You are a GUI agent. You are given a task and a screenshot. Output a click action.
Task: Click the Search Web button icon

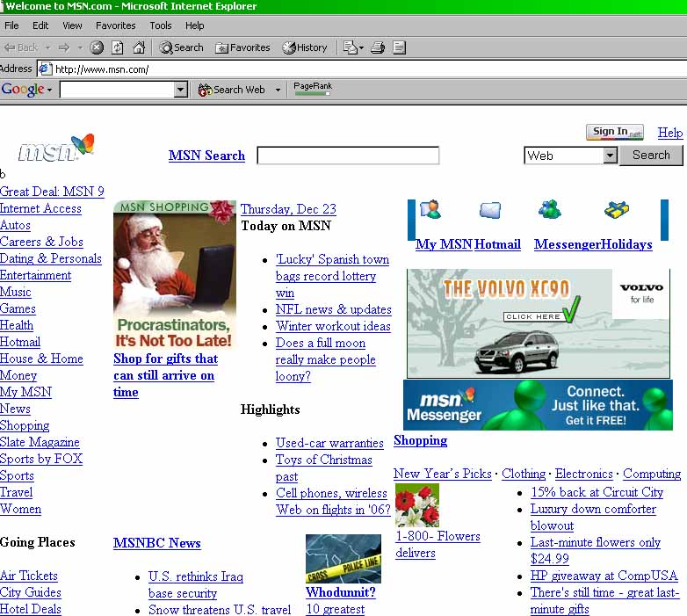(x=206, y=90)
